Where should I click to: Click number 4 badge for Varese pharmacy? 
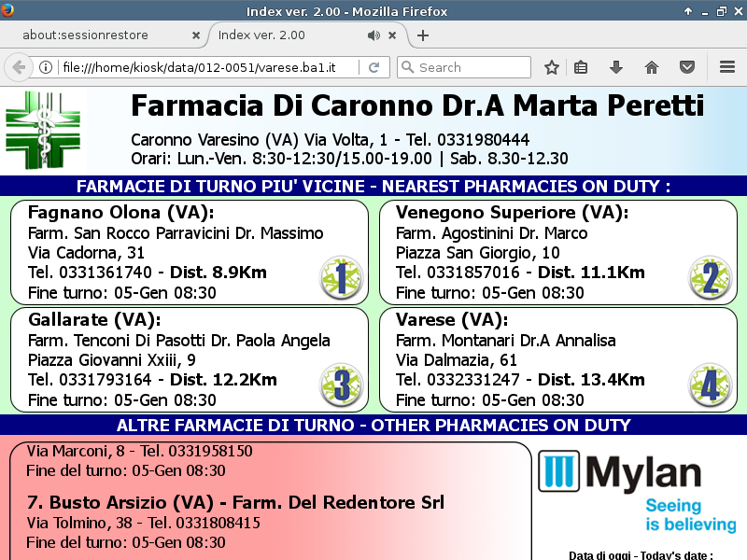pos(710,385)
